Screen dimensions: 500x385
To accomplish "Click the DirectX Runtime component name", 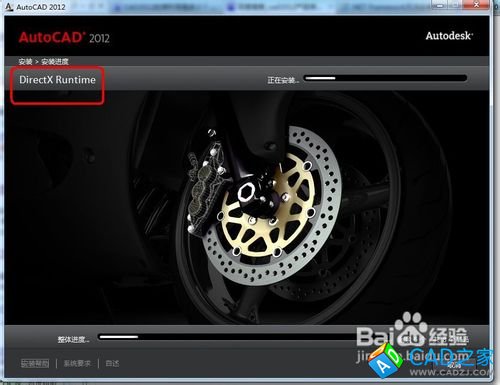I will 57,80.
